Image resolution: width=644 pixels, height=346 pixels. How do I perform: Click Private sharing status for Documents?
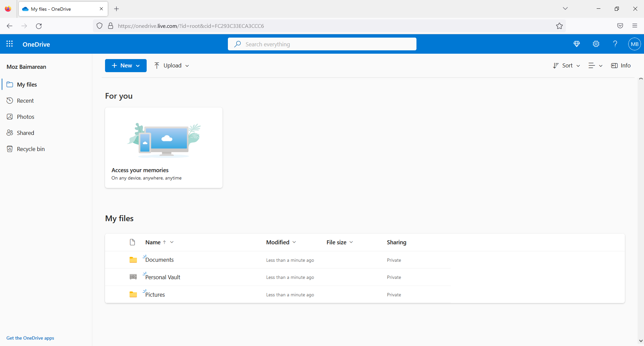point(394,260)
